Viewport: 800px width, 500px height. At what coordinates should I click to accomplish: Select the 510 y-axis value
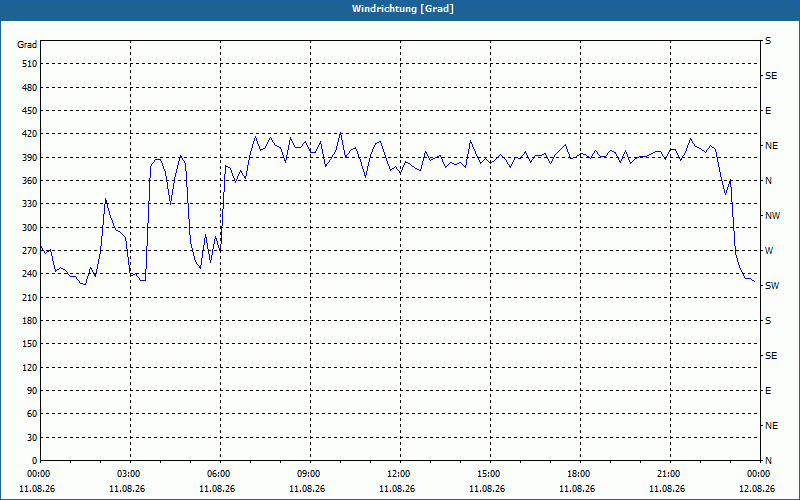[30, 64]
